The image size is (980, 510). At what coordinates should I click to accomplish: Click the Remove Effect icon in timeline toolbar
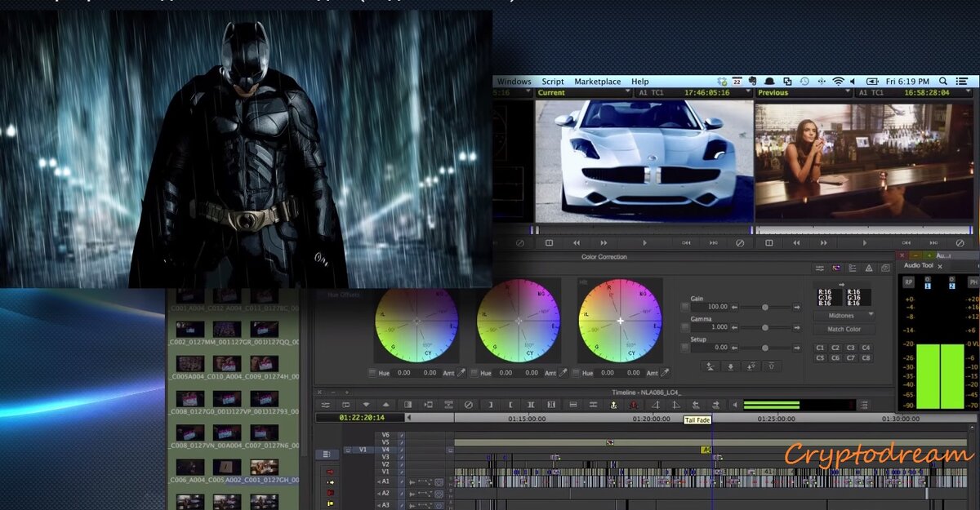pos(468,405)
